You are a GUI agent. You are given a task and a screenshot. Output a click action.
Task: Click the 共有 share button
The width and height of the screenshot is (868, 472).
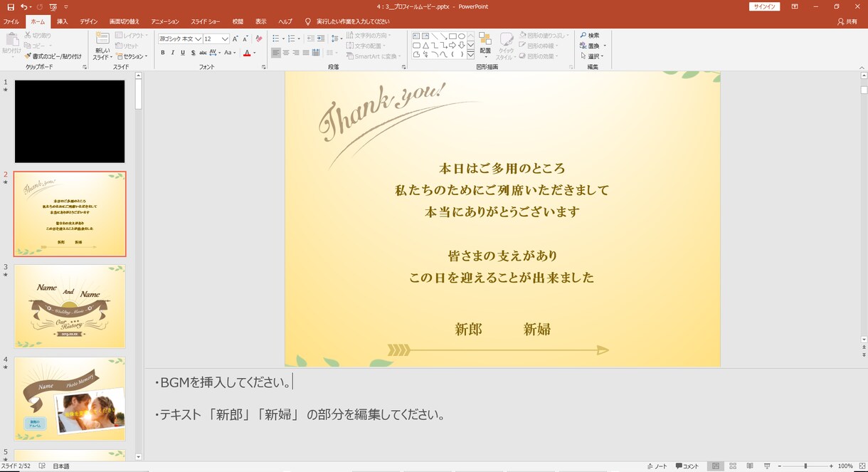[847, 21]
